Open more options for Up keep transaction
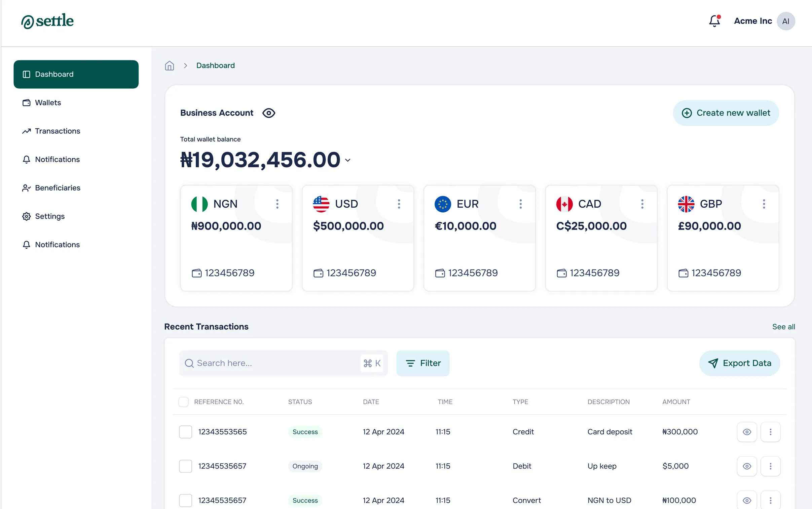 pos(770,466)
